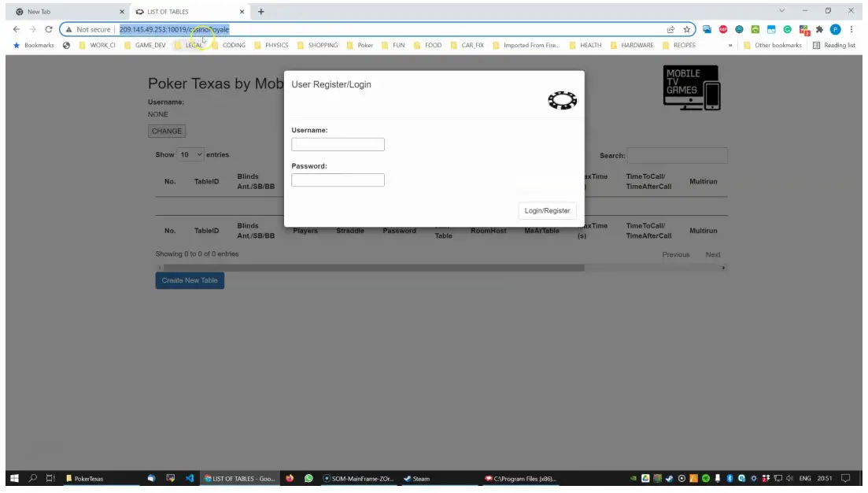Open the Bookmarks star shortcut

(34, 46)
